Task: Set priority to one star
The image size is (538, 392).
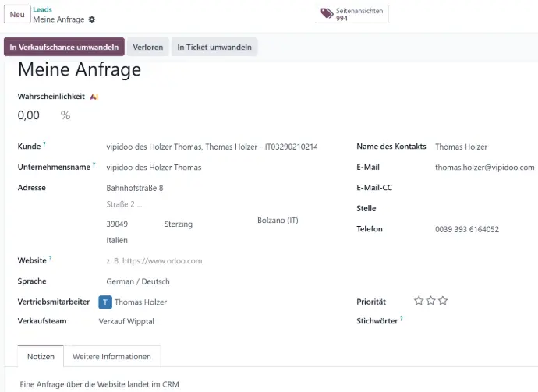Action: coord(419,301)
